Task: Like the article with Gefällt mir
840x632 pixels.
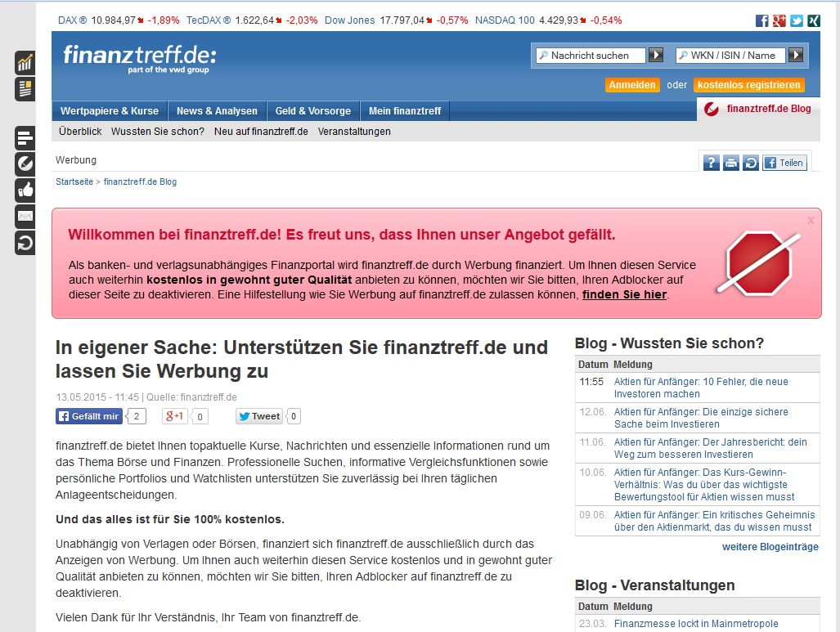Action: pyautogui.click(x=89, y=416)
